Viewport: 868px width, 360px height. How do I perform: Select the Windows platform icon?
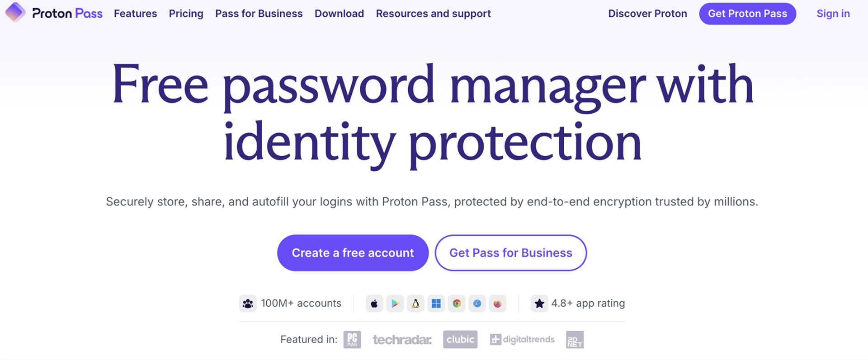click(436, 303)
